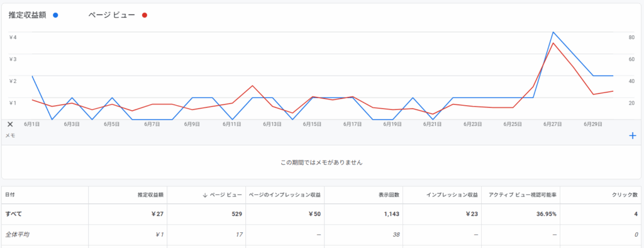Click the red ページビュー legend dot
This screenshot has height=248, width=644.
pos(145,15)
